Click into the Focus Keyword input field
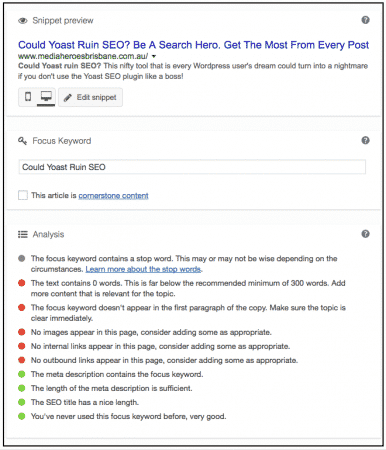Screen dimensions: 386x450 [192, 167]
